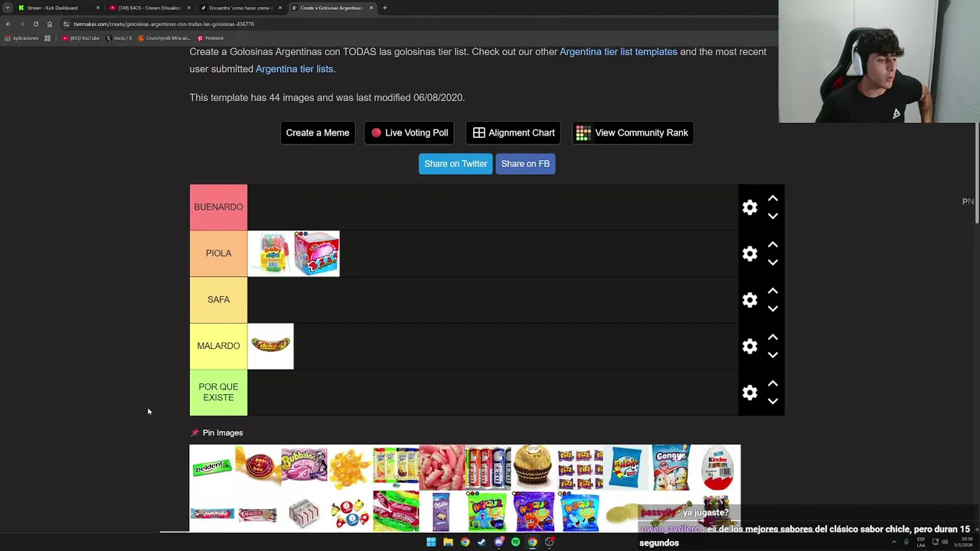The image size is (980, 551).
Task: Share on Twitter
Action: (x=456, y=164)
